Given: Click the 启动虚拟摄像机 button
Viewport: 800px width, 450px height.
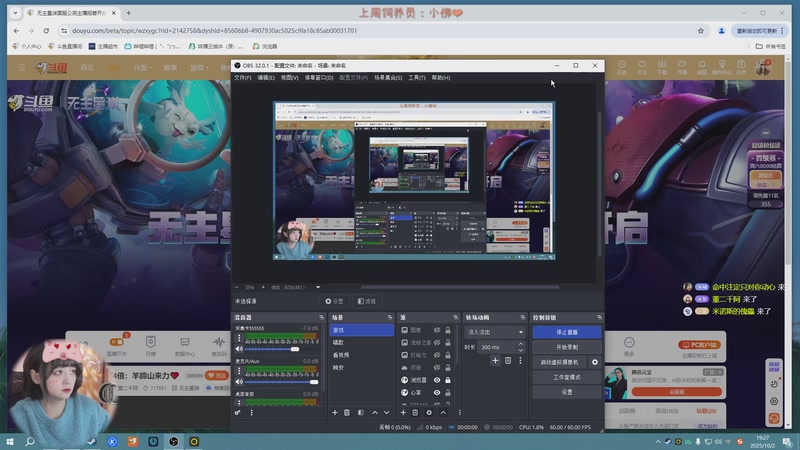Looking at the screenshot, I should pyautogui.click(x=560, y=362).
